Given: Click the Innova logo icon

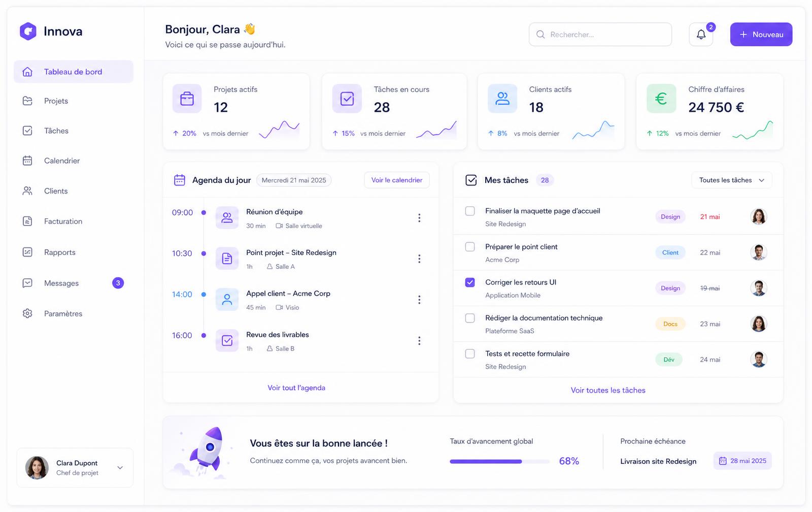Looking at the screenshot, I should tap(28, 31).
